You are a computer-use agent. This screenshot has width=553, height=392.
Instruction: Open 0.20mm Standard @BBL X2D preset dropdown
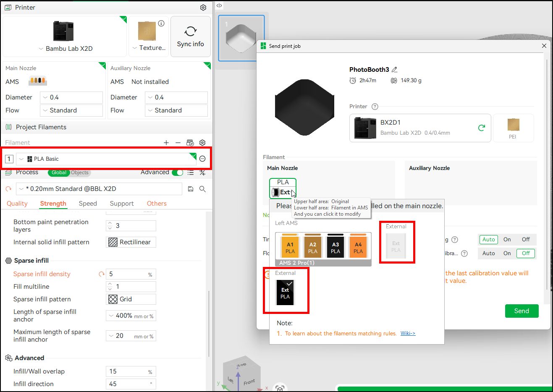pyautogui.click(x=99, y=189)
